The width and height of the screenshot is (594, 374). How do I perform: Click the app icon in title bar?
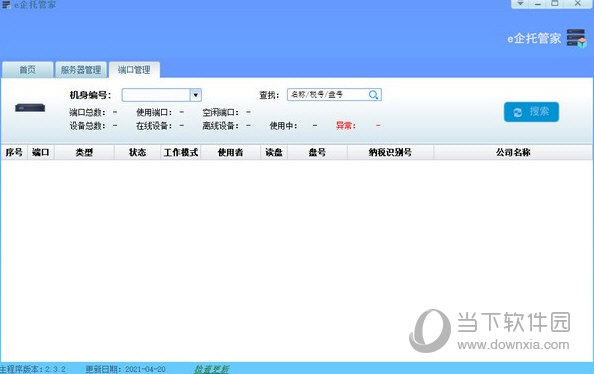pos(6,5)
